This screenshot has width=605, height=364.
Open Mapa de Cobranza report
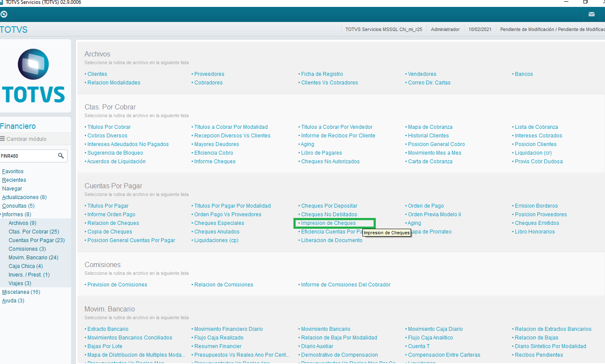(x=430, y=127)
